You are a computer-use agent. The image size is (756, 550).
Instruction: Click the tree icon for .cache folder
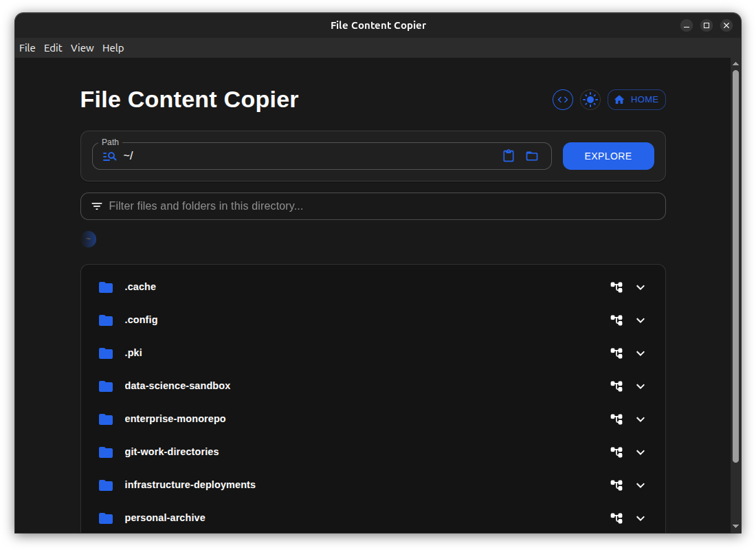click(x=616, y=287)
